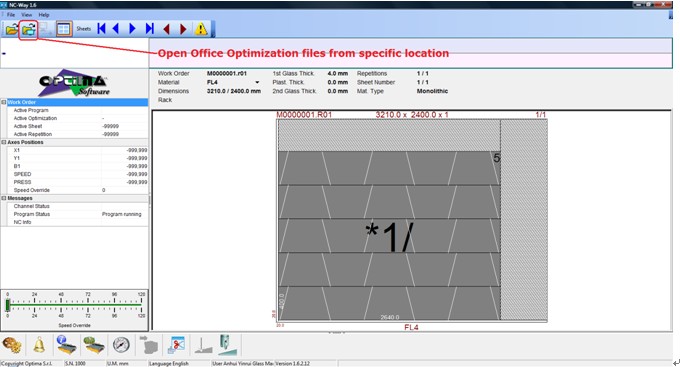Open the File menu
Image resolution: width=680 pixels, height=367 pixels.
pyautogui.click(x=11, y=15)
